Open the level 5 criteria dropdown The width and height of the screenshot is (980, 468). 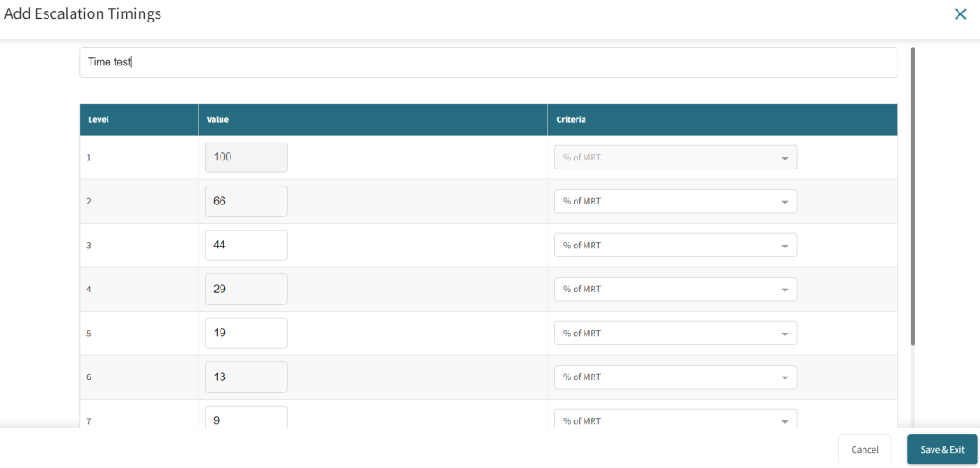pos(675,333)
